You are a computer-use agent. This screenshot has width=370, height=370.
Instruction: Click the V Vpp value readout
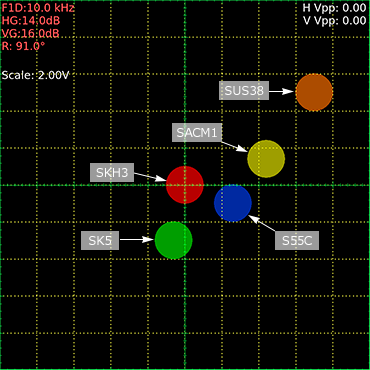pyautogui.click(x=335, y=20)
